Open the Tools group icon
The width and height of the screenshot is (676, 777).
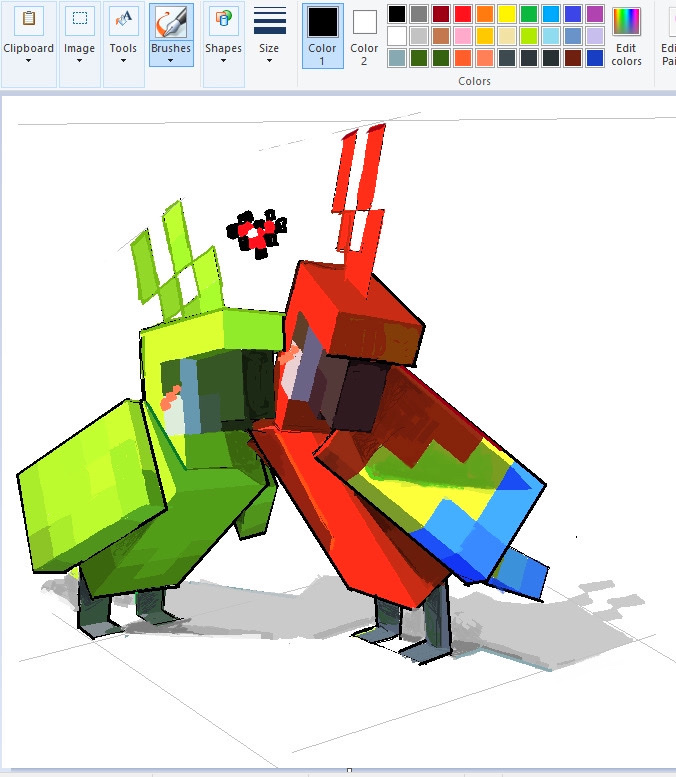click(x=123, y=21)
